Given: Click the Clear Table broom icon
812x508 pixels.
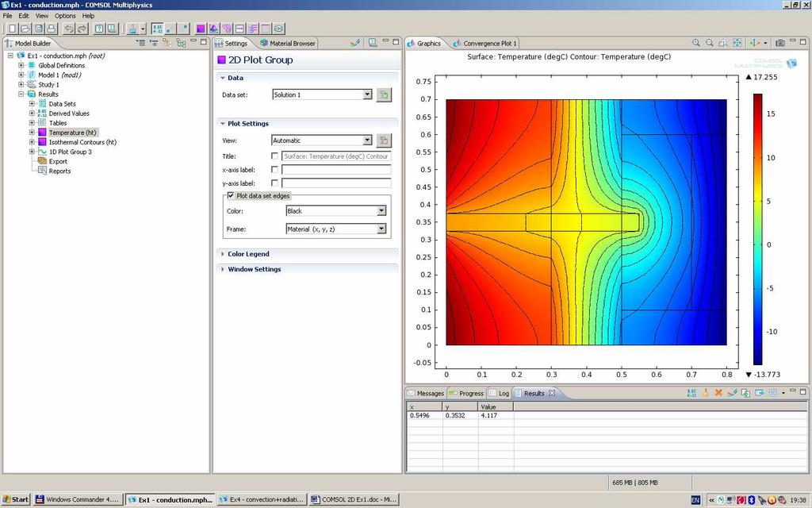Looking at the screenshot, I should (x=705, y=393).
